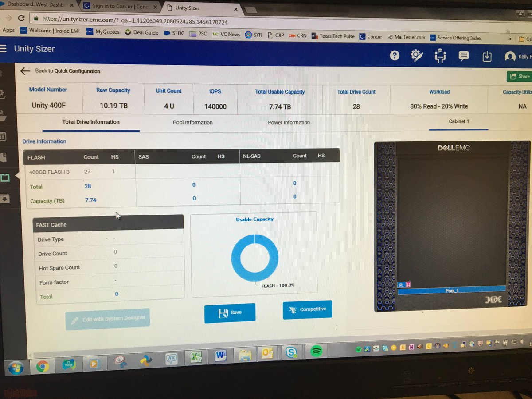Screen dimensions: 532x399
Task: Reload the page with browser refresh button
Action: coord(21,18)
